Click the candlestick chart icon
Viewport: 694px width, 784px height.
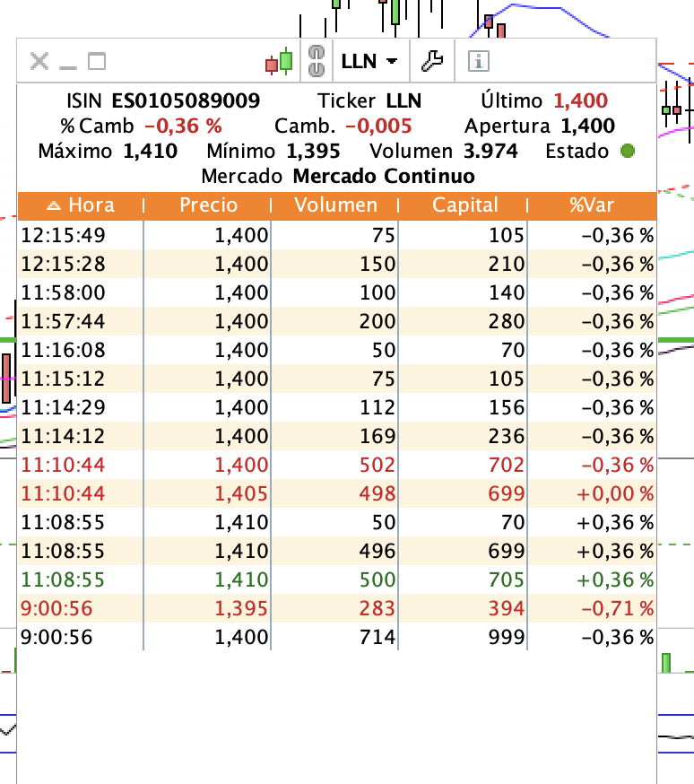[279, 62]
